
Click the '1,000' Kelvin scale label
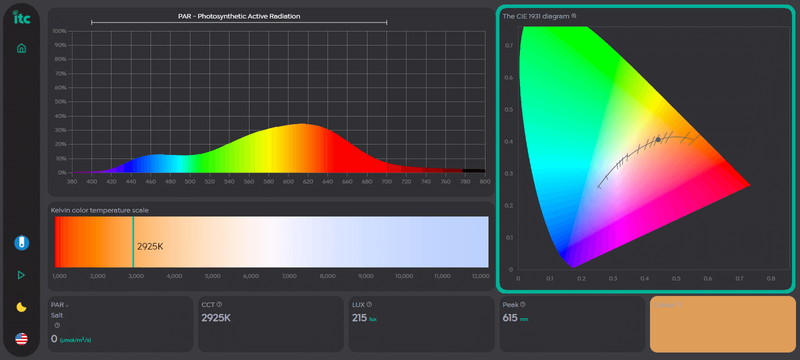[60, 276]
